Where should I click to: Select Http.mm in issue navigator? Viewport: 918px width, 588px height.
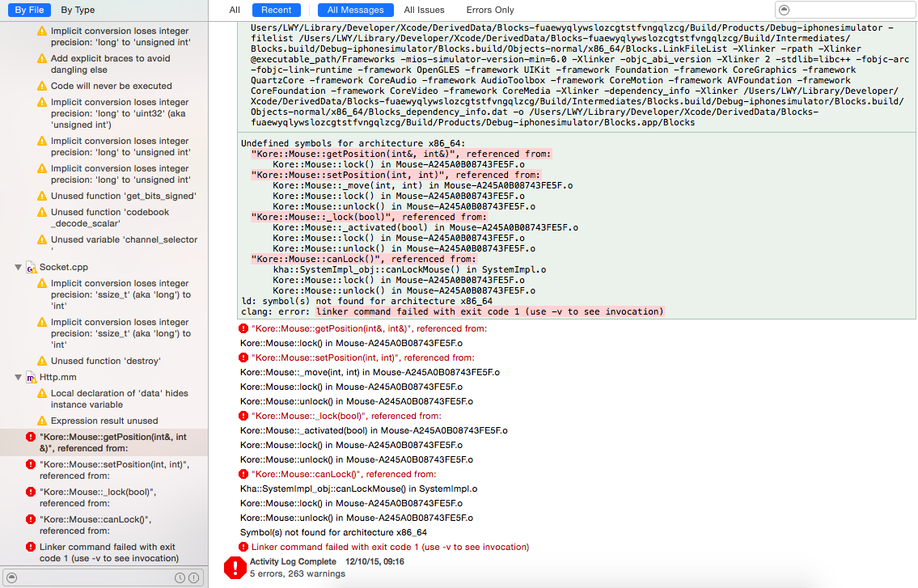(x=58, y=377)
